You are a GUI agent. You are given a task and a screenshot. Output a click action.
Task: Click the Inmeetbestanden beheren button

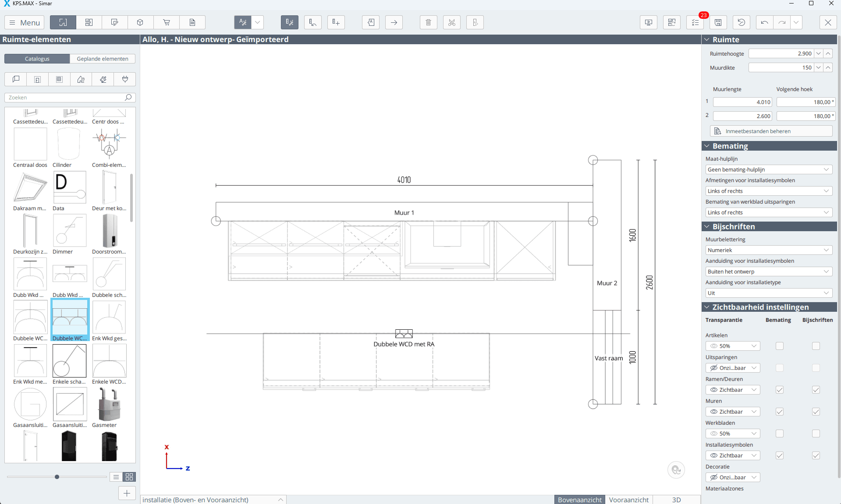[770, 131]
